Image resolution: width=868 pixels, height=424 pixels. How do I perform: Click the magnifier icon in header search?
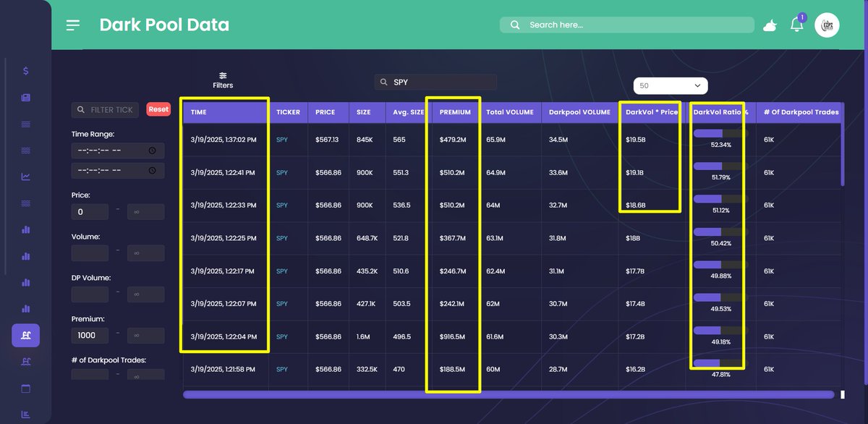[515, 25]
